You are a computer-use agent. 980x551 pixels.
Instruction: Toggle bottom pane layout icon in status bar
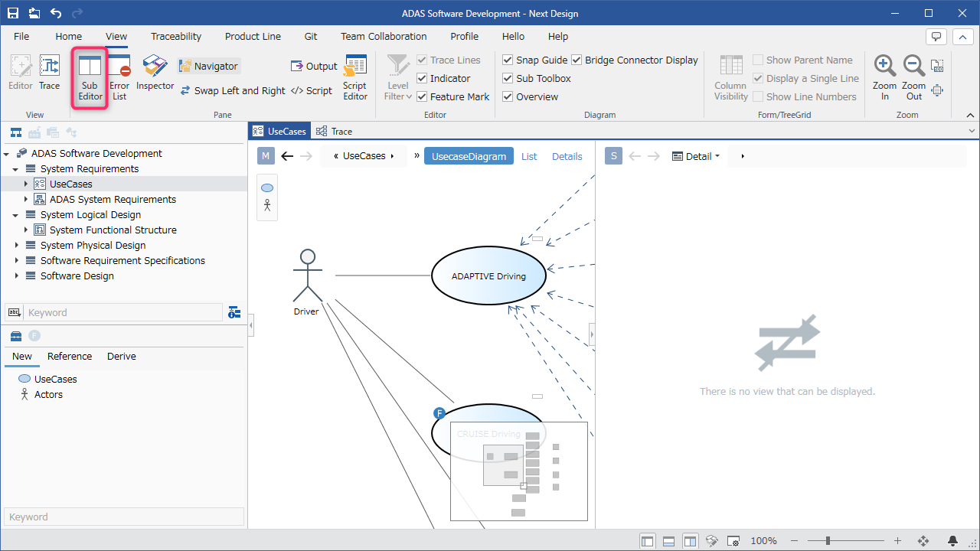click(x=668, y=540)
